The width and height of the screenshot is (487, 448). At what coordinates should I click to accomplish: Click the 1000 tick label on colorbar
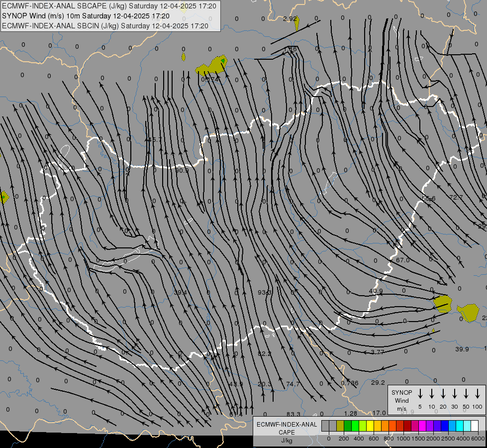coord(403,439)
